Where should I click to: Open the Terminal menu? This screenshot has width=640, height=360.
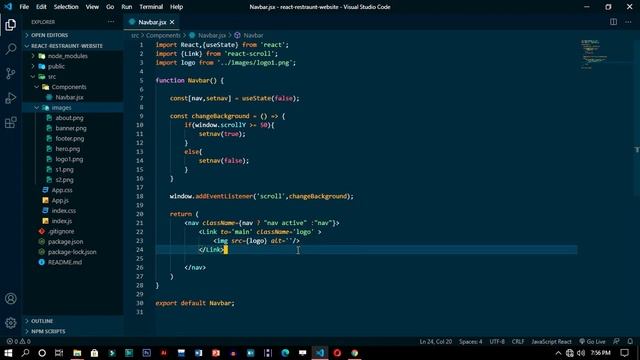(151, 7)
